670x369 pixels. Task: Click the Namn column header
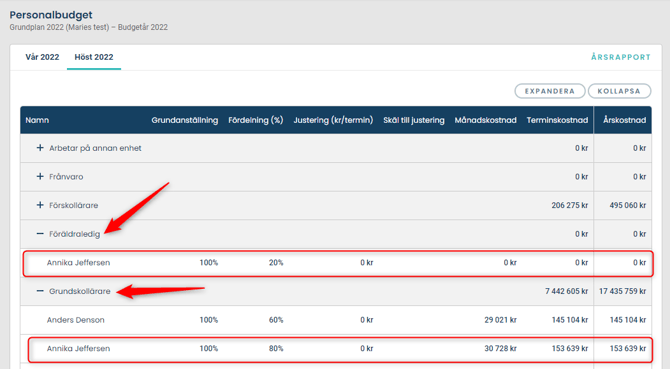pos(37,120)
